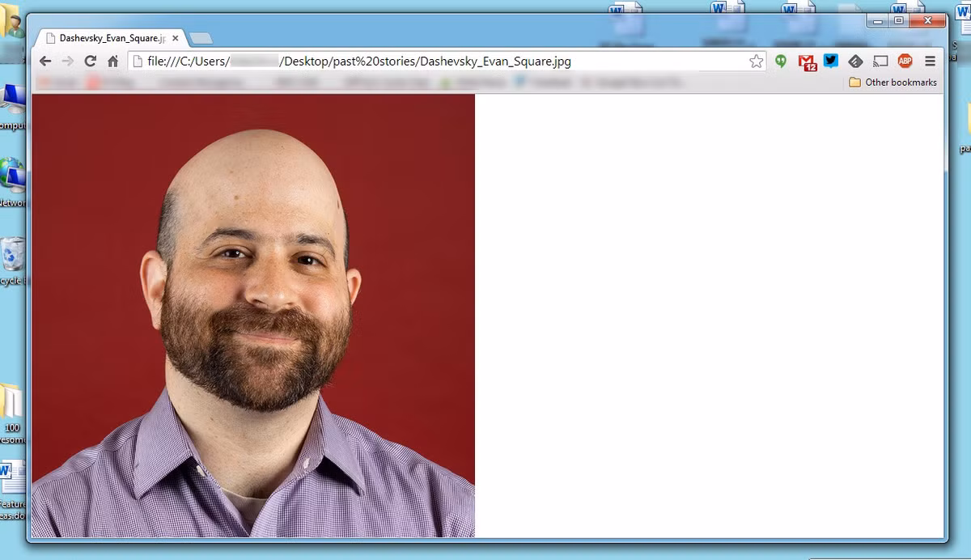
Task: Open the Gmail checker extension
Action: (x=807, y=62)
